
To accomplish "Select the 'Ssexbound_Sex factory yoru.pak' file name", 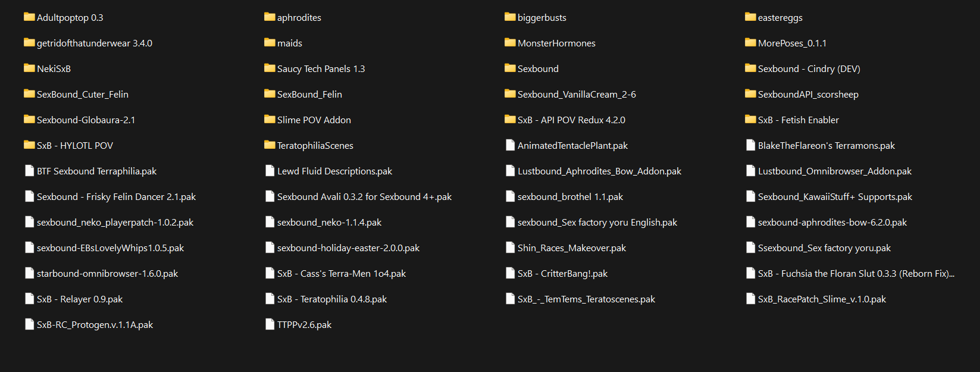I will (825, 248).
